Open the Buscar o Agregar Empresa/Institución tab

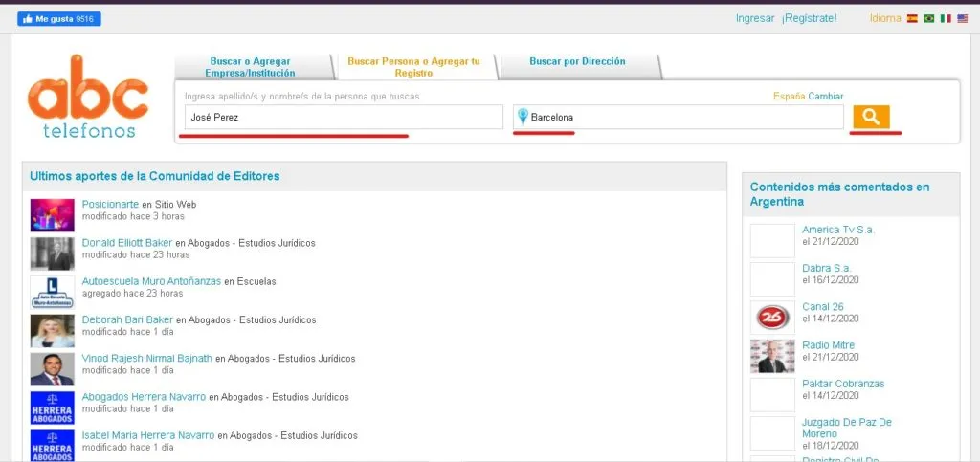(250, 67)
